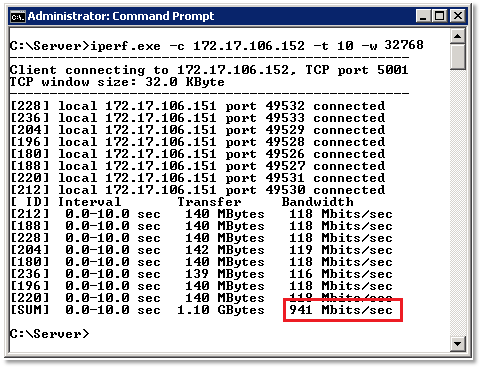Click the 'Bandwidth' column header text
This screenshot has height=372, width=485.
click(317, 202)
